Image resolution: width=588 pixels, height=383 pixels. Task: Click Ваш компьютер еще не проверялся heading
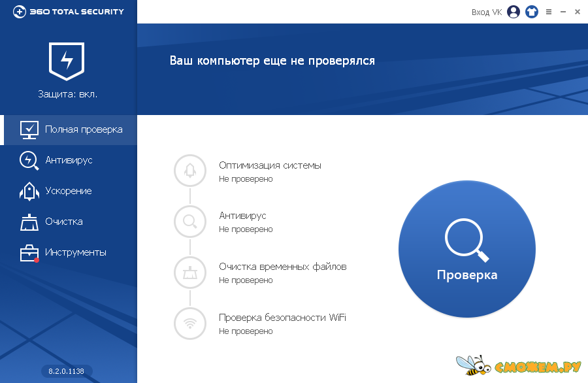(272, 61)
